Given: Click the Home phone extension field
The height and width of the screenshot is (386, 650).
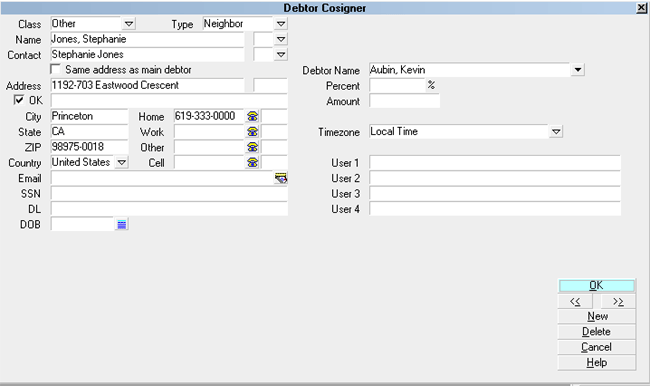Looking at the screenshot, I should (x=274, y=116).
